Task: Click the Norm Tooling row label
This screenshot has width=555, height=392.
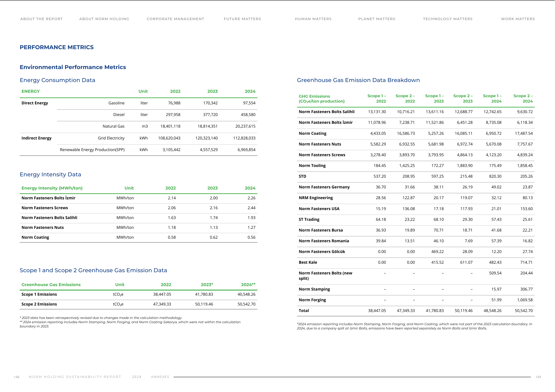Action: [312, 165]
